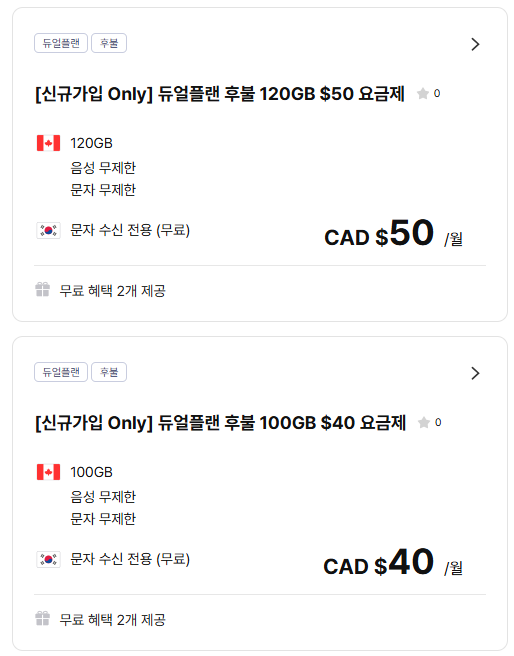
Task: Open the 100GB $40 plan chevron arrow
Action: (475, 373)
